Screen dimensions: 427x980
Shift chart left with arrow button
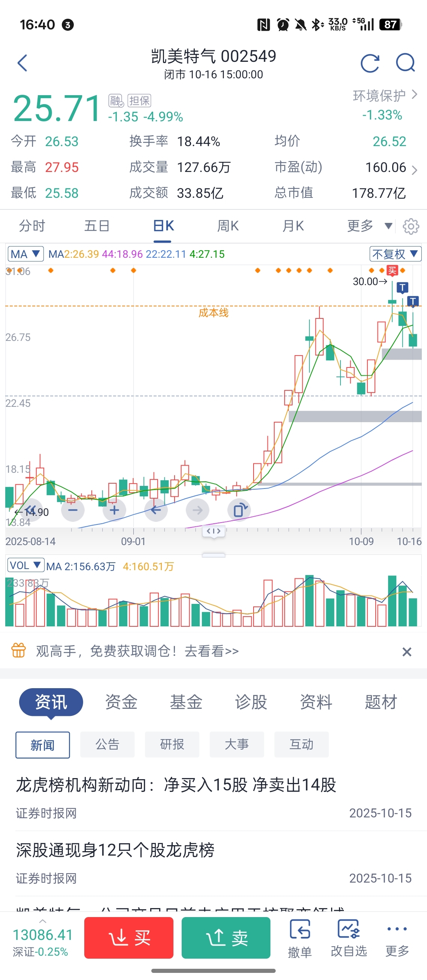156,510
